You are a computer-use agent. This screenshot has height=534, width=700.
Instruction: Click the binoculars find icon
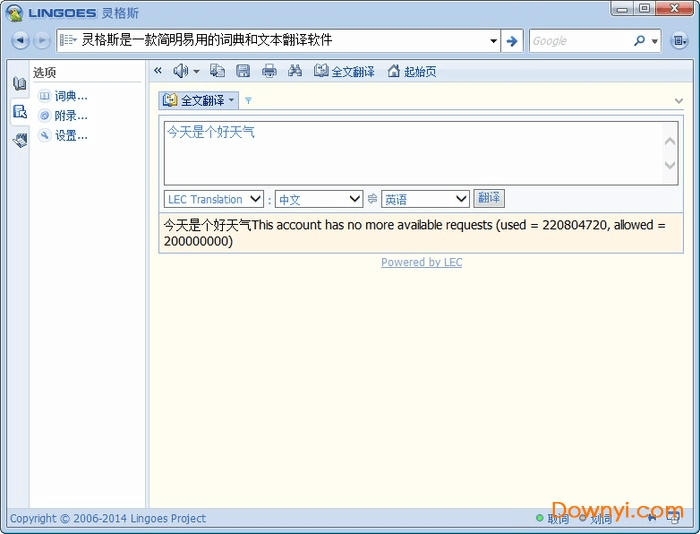(x=295, y=71)
